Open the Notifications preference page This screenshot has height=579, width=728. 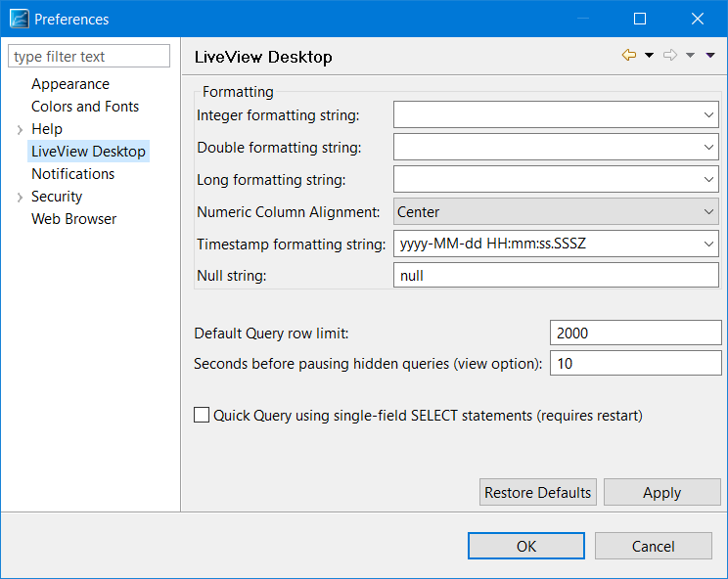(73, 174)
